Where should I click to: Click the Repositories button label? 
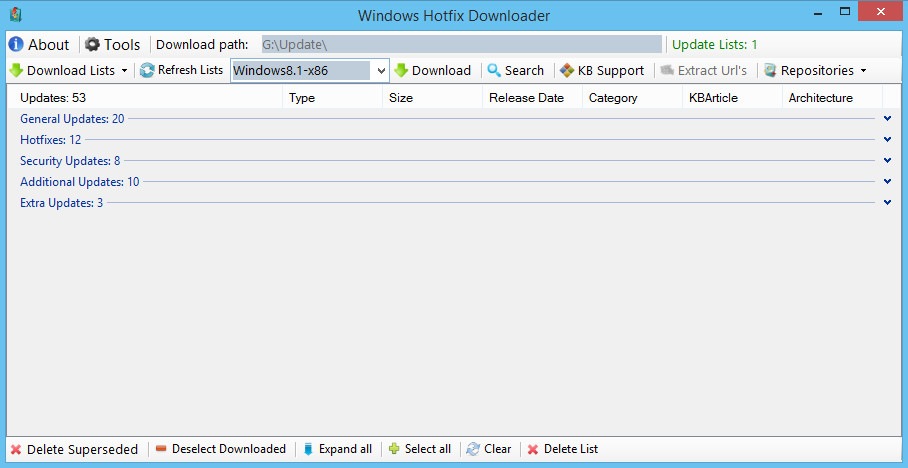tap(817, 71)
